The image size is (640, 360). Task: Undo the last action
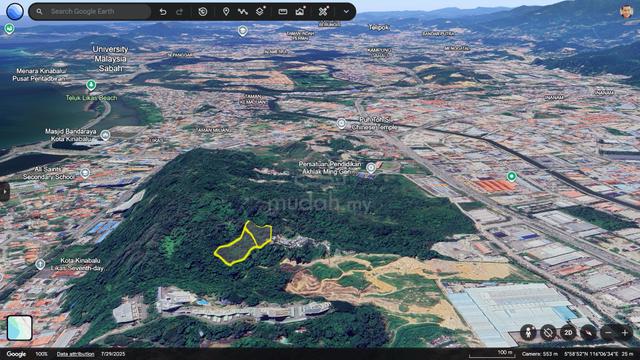(163, 11)
